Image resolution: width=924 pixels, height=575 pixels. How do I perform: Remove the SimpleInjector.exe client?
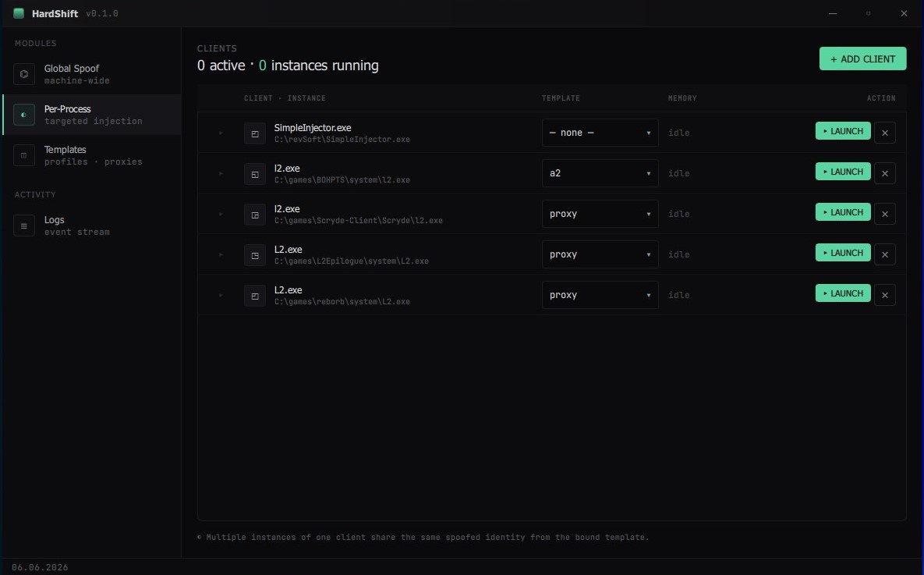coord(884,133)
